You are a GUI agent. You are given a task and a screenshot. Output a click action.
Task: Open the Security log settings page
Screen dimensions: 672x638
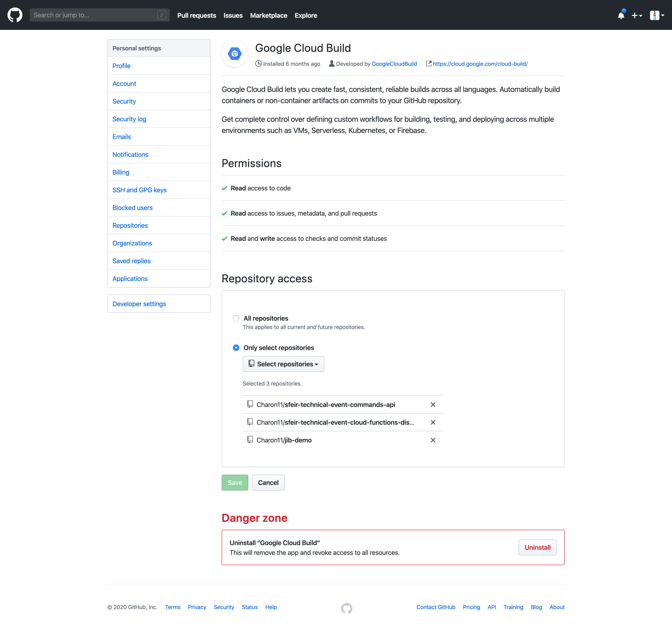pos(159,119)
